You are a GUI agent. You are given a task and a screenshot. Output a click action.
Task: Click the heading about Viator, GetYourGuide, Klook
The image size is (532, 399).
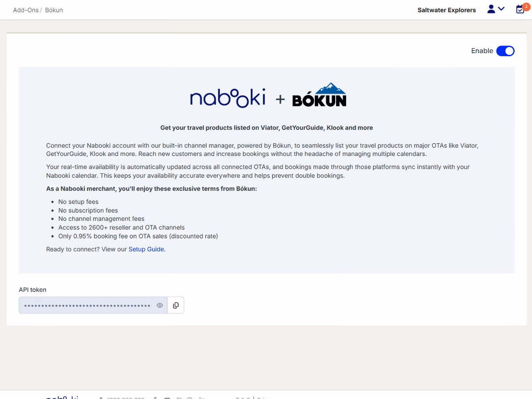click(x=266, y=128)
